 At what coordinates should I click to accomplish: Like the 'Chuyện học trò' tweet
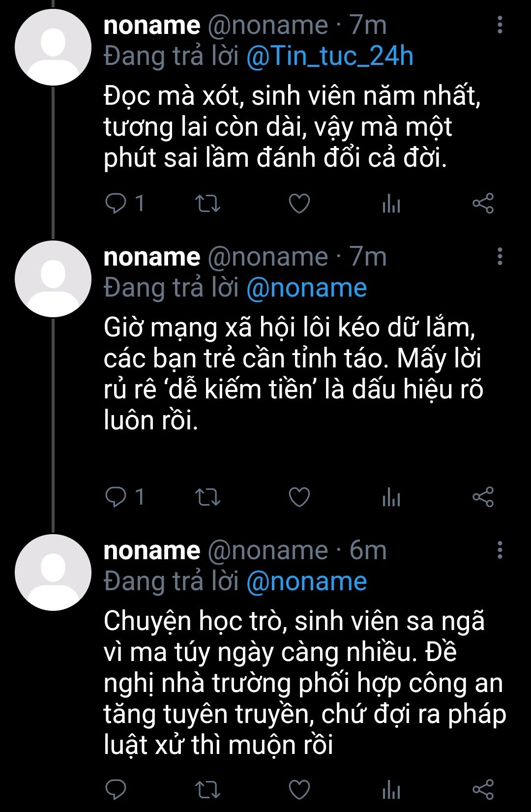point(299,790)
